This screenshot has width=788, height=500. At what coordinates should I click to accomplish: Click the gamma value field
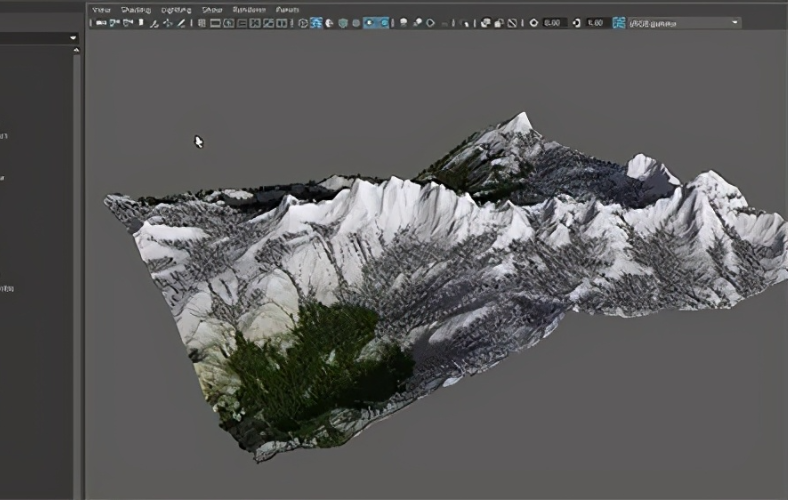click(598, 23)
